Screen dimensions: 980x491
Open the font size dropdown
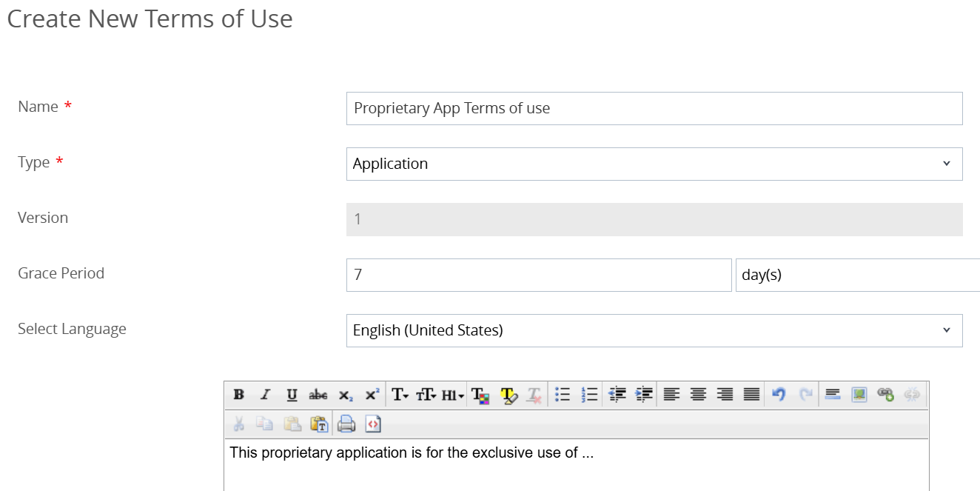point(426,394)
